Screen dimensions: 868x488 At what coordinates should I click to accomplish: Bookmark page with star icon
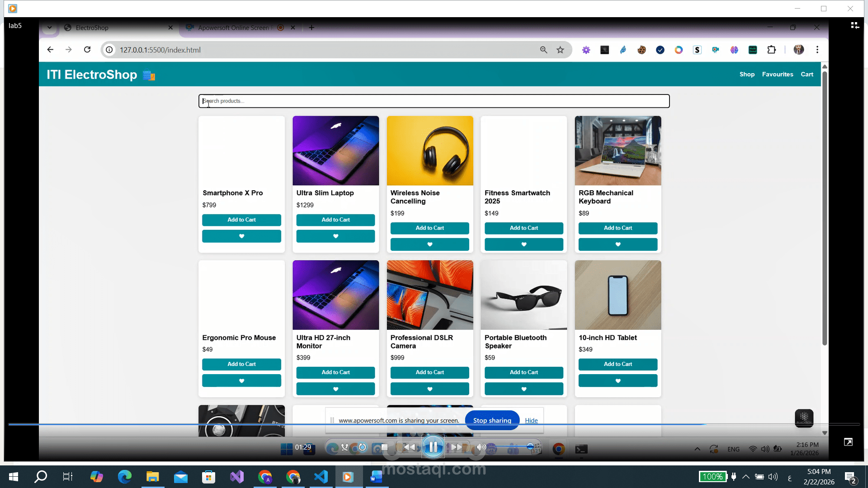pos(560,50)
